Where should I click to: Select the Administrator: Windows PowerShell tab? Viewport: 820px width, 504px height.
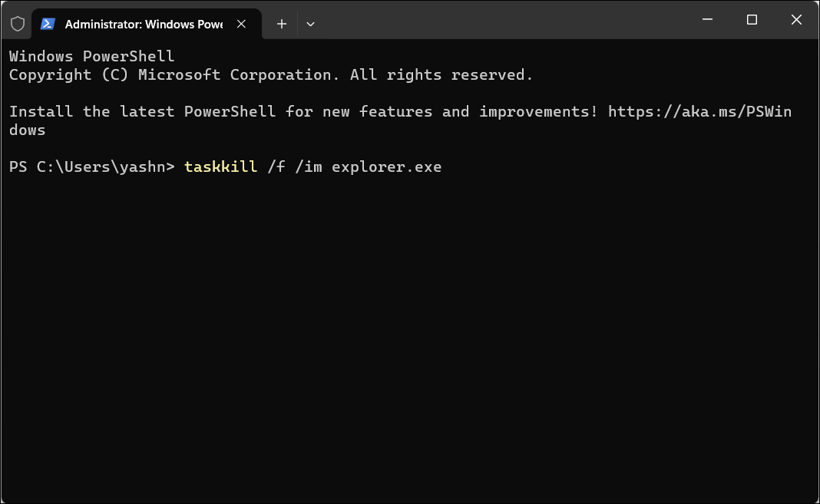tap(138, 24)
